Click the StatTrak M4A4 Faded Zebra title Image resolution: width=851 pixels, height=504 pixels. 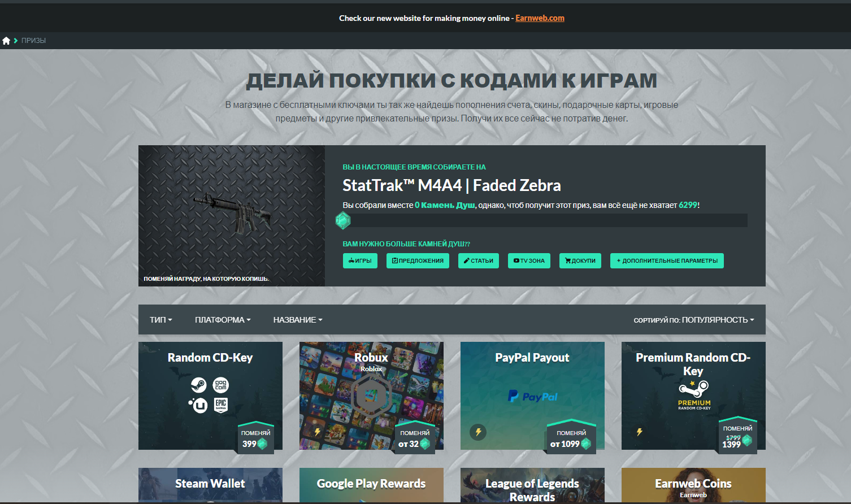click(451, 185)
